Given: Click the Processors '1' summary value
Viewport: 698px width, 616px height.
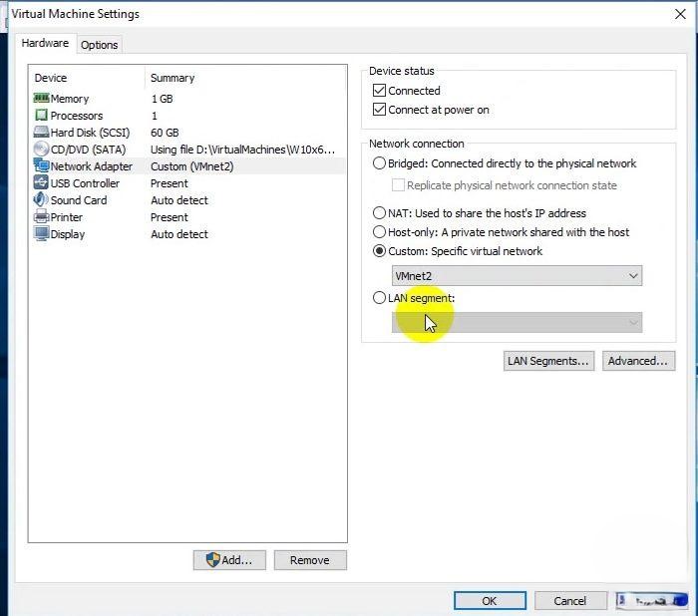Looking at the screenshot, I should tap(155, 116).
